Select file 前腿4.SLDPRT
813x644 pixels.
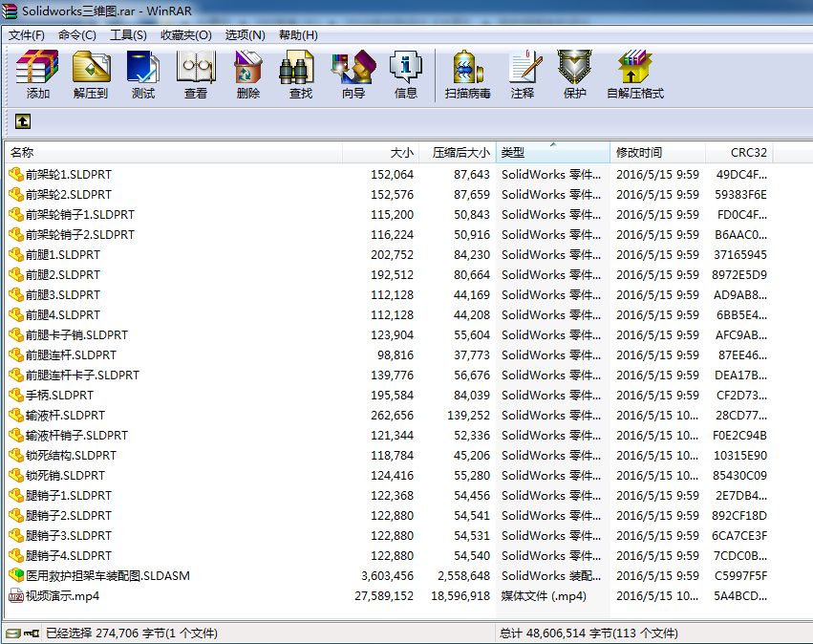(x=63, y=315)
